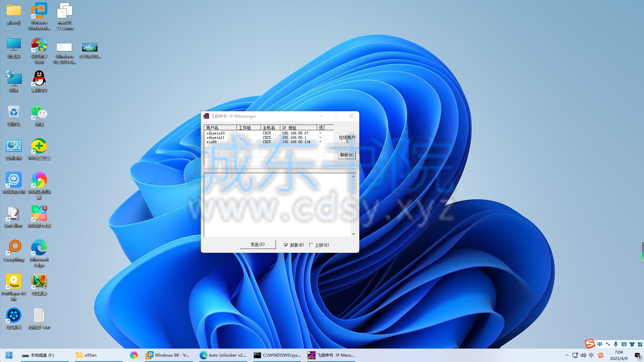Expand hidden system tray icons chevron
The height and width of the screenshot is (362, 644).
pyautogui.click(x=567, y=355)
